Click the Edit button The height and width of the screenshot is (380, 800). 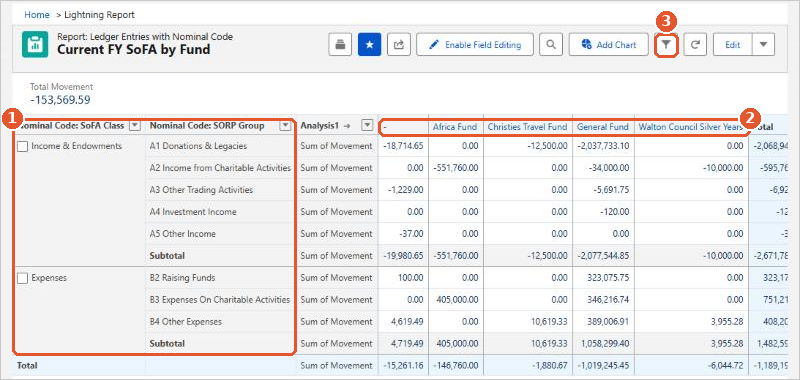(x=733, y=44)
